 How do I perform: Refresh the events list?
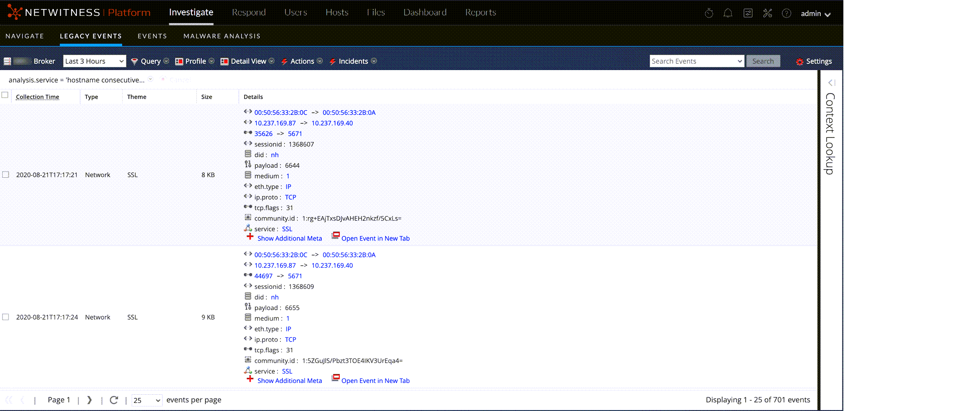(x=114, y=400)
